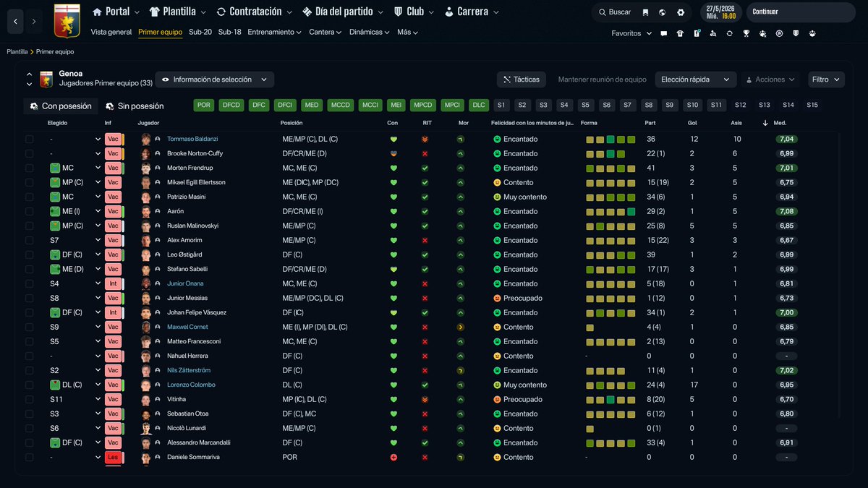The image size is (868, 488).
Task: Open Lorenzo Colombo's player link
Action: pos(191,385)
